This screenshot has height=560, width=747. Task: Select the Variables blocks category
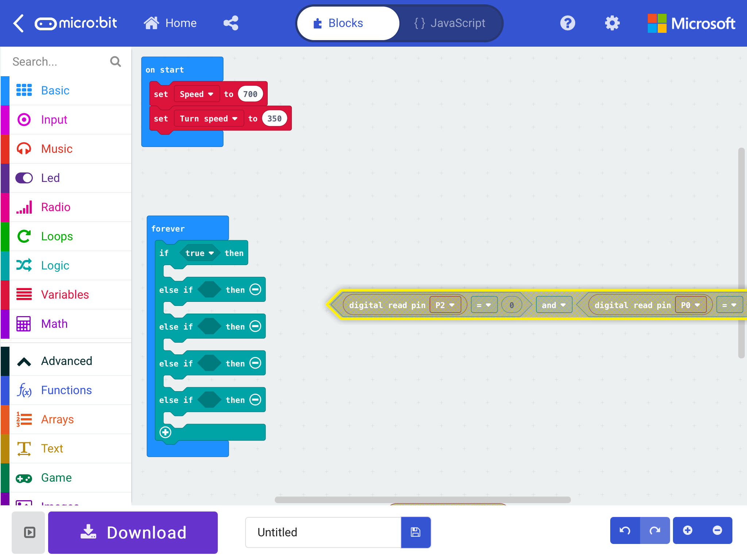[x=65, y=294]
